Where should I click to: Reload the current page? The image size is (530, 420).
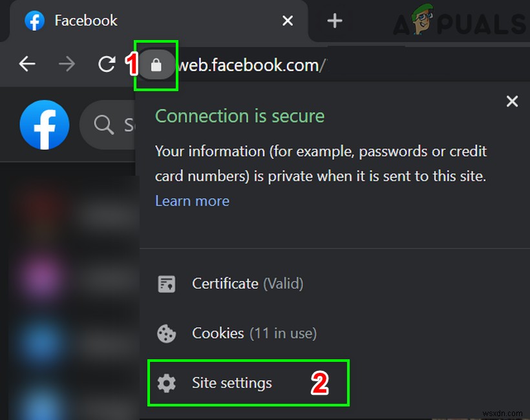point(106,64)
